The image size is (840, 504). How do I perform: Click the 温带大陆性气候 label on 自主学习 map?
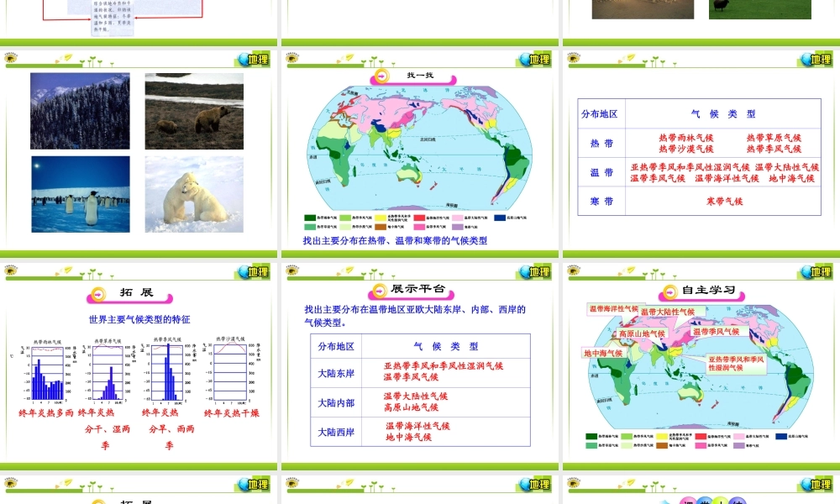668,312
